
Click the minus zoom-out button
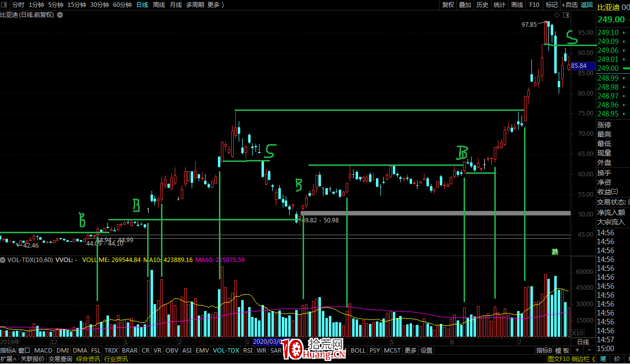(x=589, y=350)
